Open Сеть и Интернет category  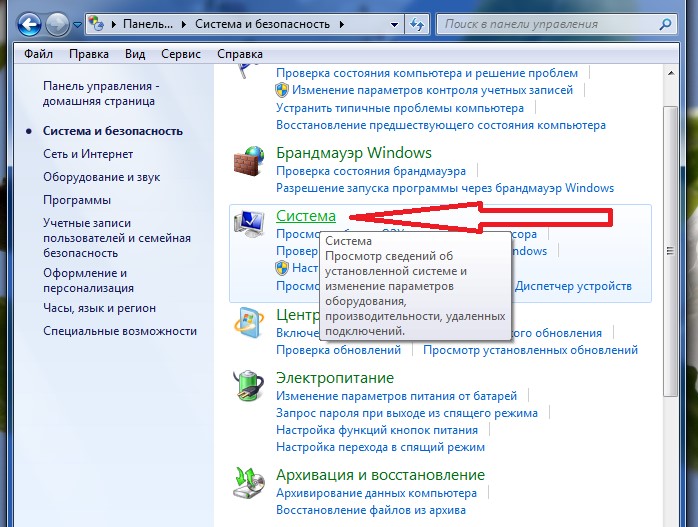[x=88, y=154]
